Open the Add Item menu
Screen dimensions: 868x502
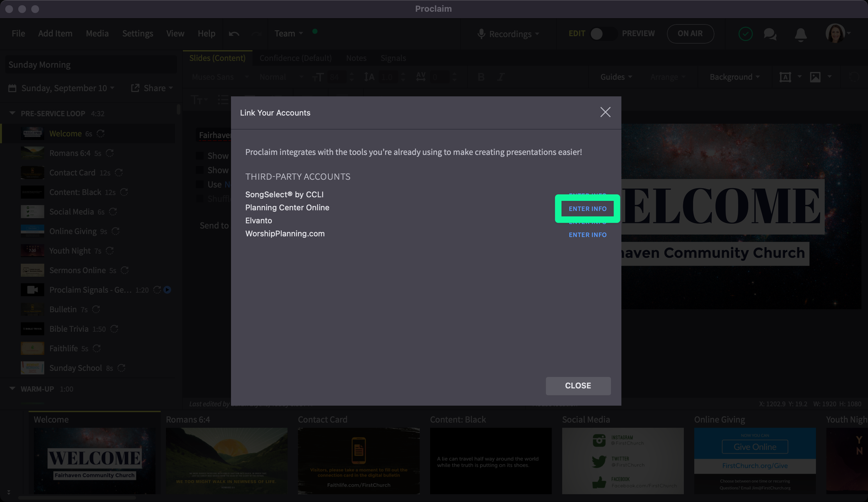pyautogui.click(x=55, y=34)
